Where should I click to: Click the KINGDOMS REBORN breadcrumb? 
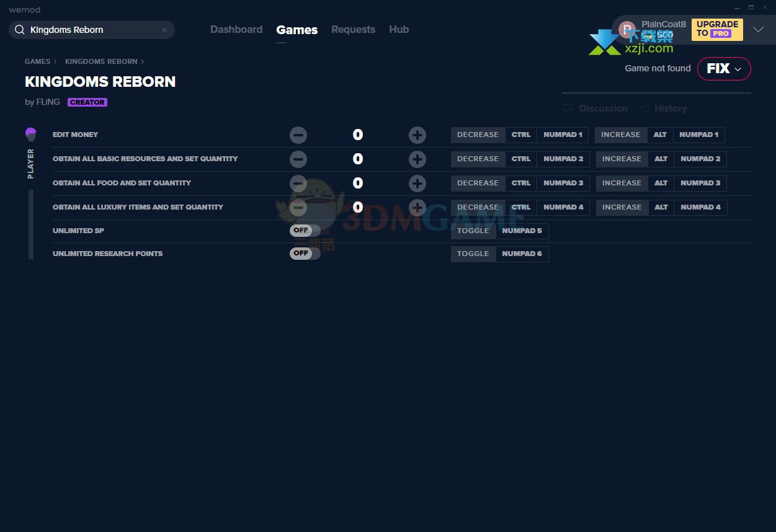(101, 61)
